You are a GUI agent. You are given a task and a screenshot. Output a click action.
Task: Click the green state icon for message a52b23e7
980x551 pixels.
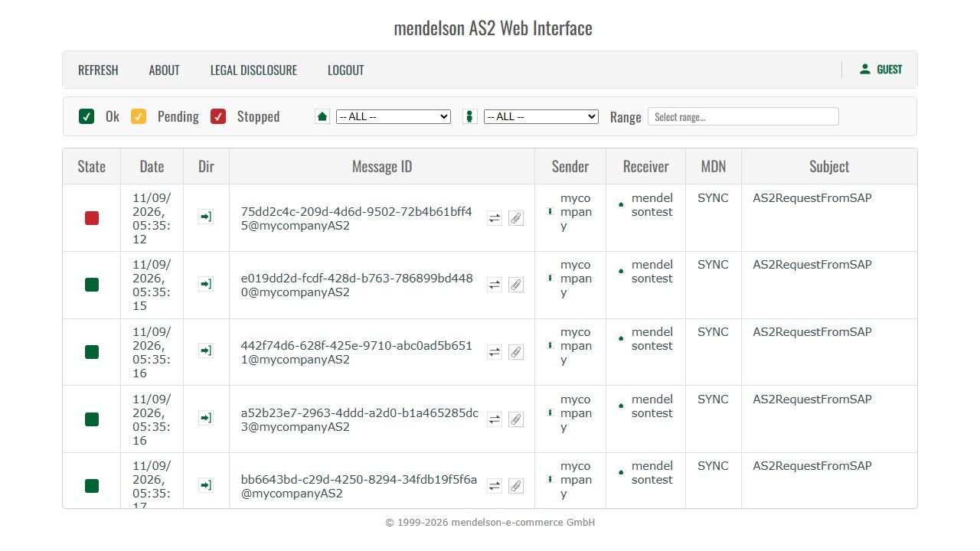point(92,419)
